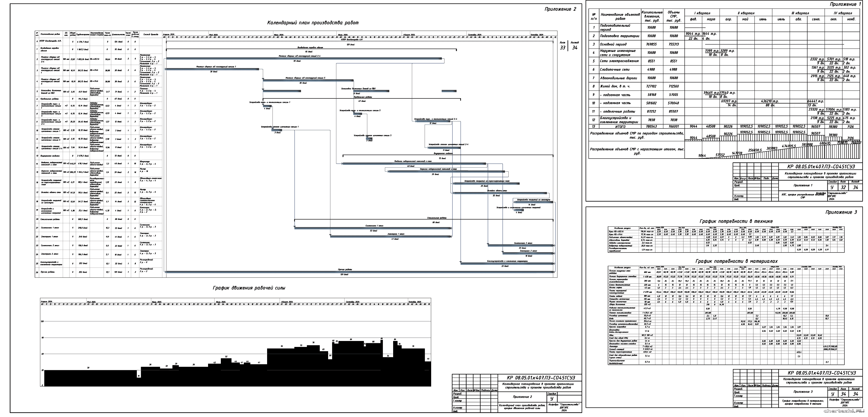This screenshot has width=868, height=417.
Task: Click the 'Апрель 2024' header in Gantt timeline
Action: [x=169, y=35]
